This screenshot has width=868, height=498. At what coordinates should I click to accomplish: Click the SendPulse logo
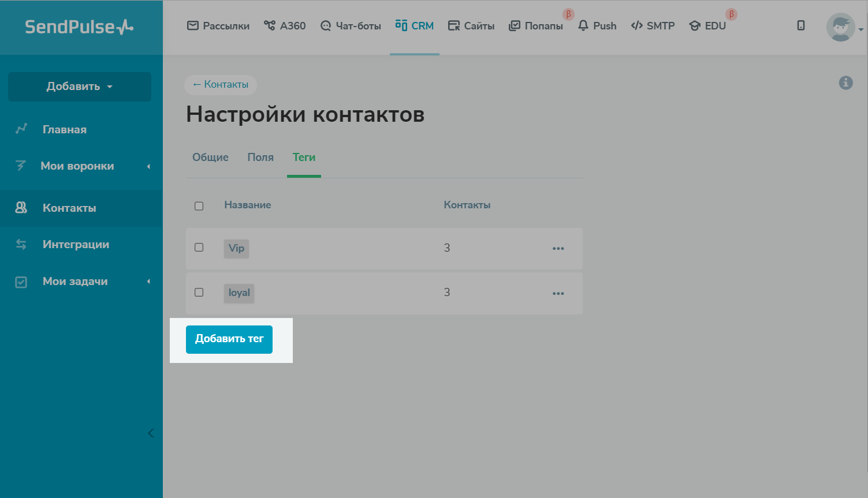(x=79, y=27)
